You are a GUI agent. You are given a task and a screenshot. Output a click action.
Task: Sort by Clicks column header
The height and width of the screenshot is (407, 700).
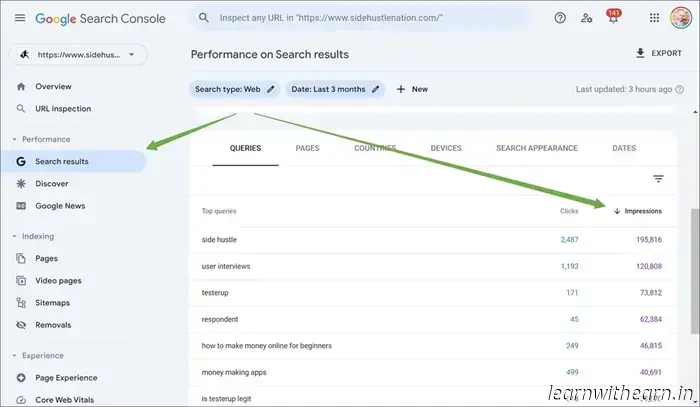click(569, 211)
